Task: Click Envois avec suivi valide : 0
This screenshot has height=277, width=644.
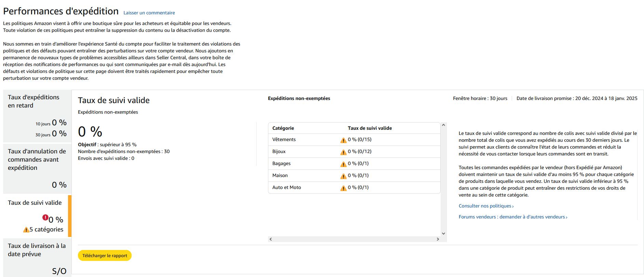Action: 106,158
